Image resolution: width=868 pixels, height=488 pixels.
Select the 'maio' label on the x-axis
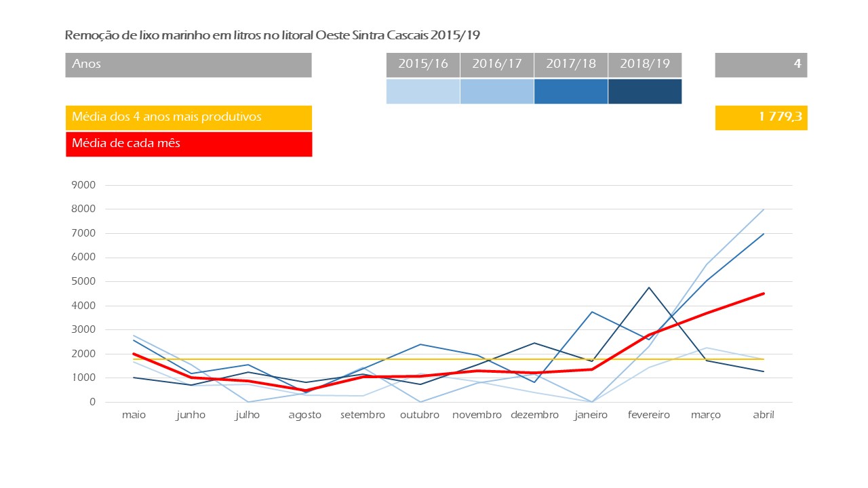[134, 415]
